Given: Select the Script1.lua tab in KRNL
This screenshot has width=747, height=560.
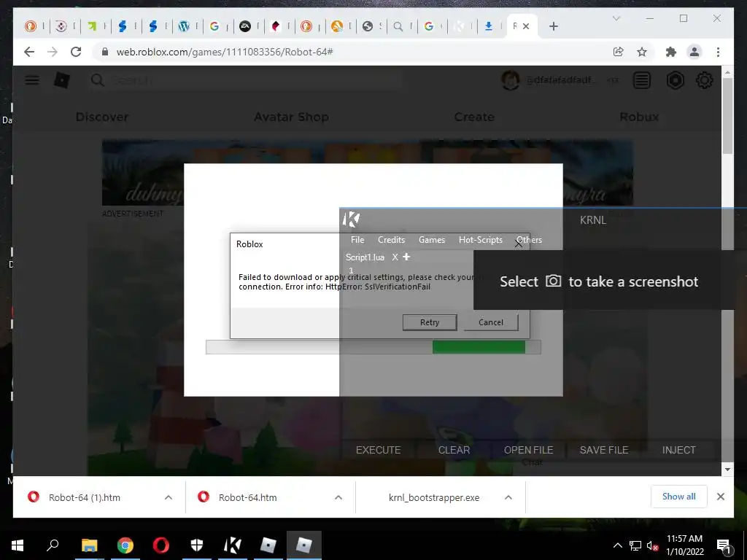Looking at the screenshot, I should pyautogui.click(x=365, y=257).
